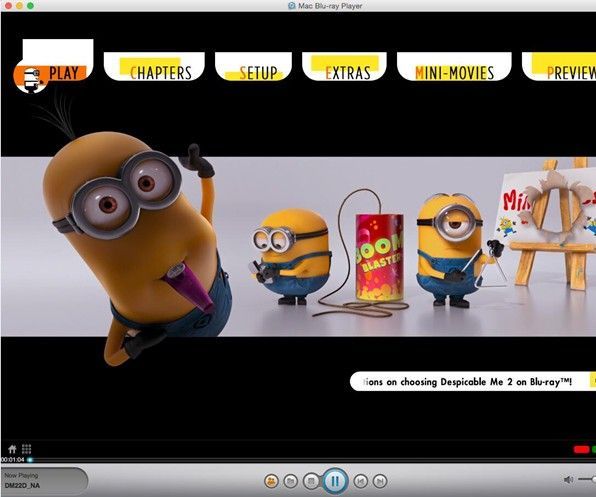This screenshot has height=497, width=596.
Task: Open the MINI-MOVIES menu tab
Action: click(x=454, y=67)
